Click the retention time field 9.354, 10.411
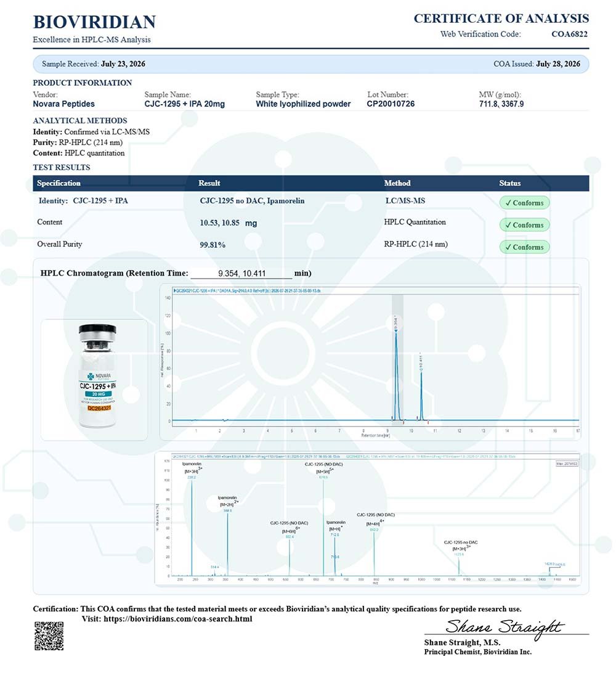The height and width of the screenshot is (699, 616). click(241, 273)
